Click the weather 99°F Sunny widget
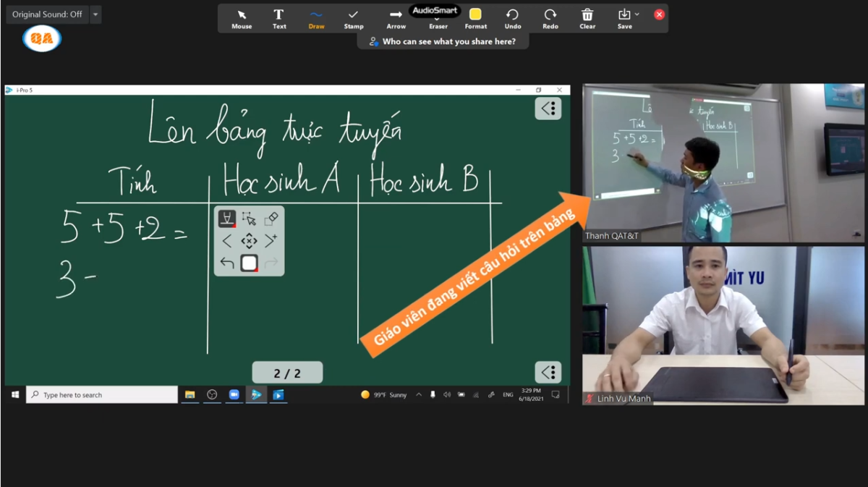The height and width of the screenshot is (487, 868). coord(384,394)
